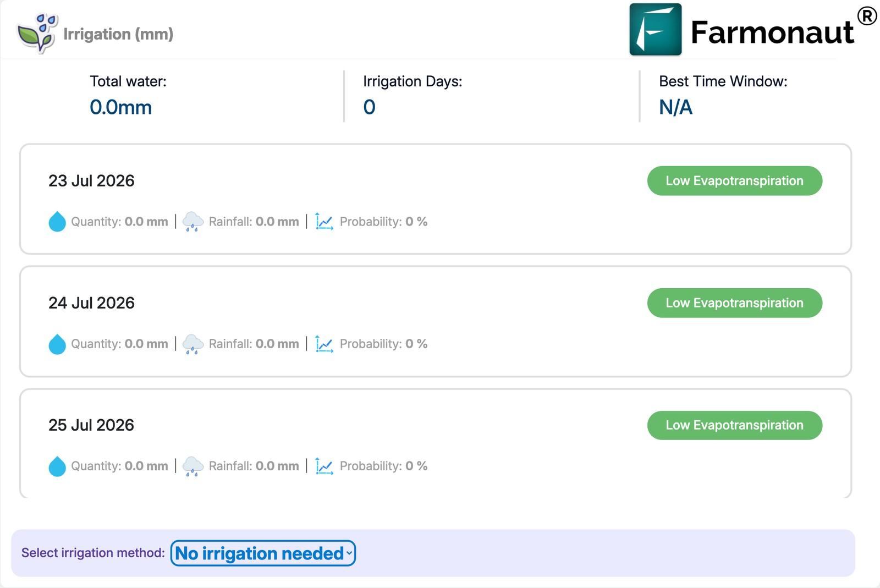The height and width of the screenshot is (588, 880).
Task: Click 'Rainfall: 0.0 mm' for 23 Jul 2026
Action: click(254, 222)
